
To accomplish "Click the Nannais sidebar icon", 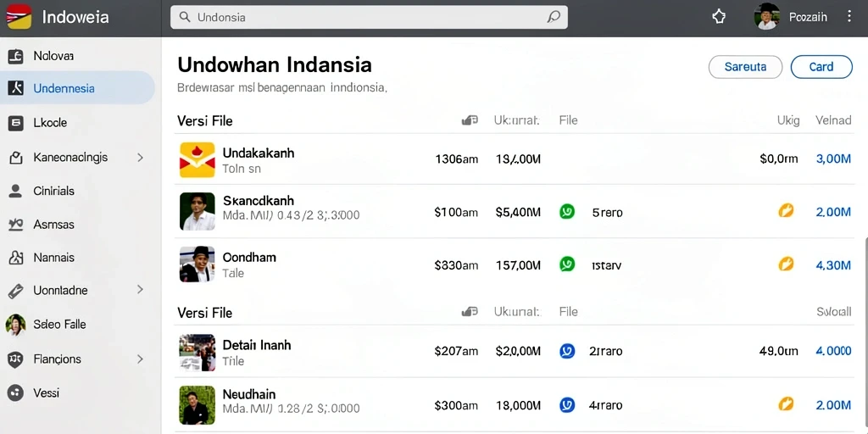I will tap(15, 258).
